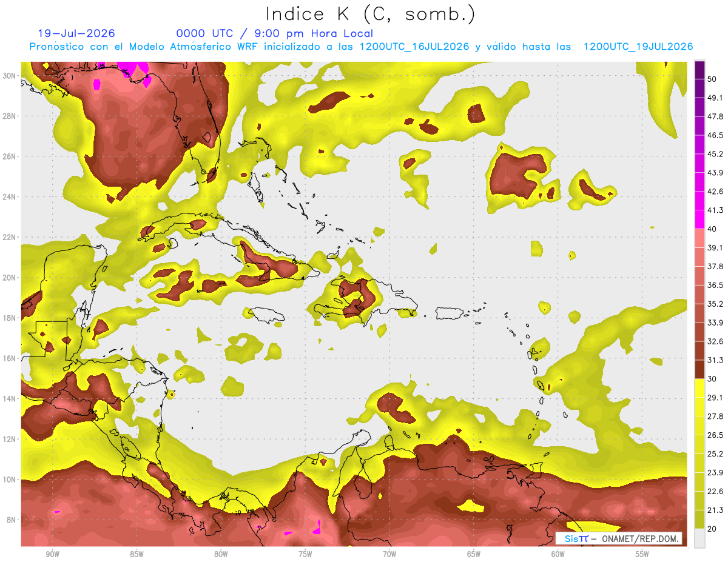The height and width of the screenshot is (562, 728).
Task: Click the color bar value "42.6"
Action: (x=715, y=192)
